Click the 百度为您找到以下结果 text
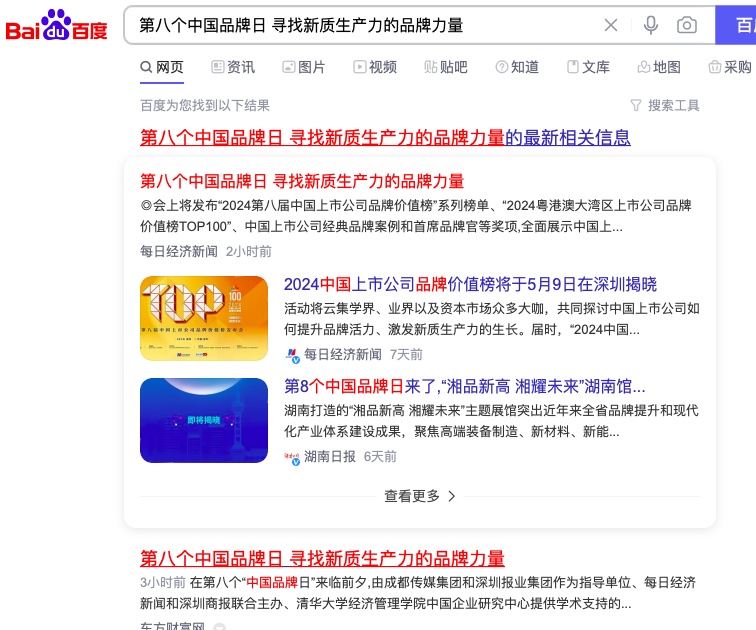Image resolution: width=756 pixels, height=630 pixels. (204, 105)
